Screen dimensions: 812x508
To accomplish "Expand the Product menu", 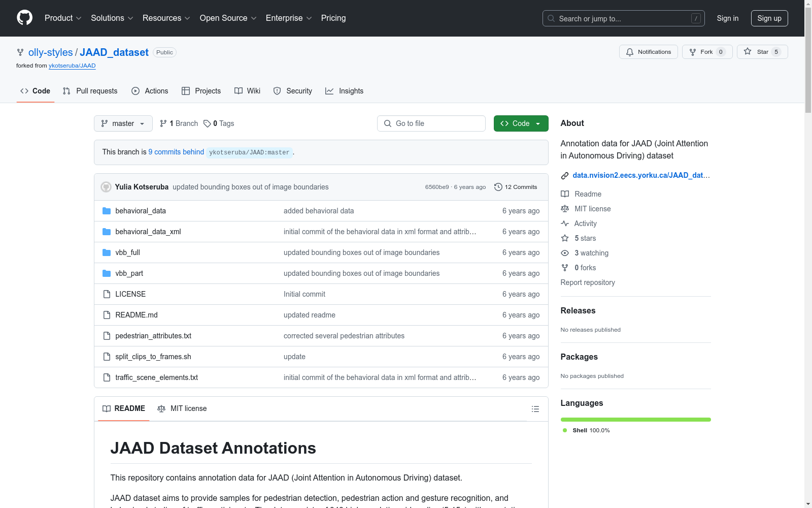I will (x=63, y=18).
